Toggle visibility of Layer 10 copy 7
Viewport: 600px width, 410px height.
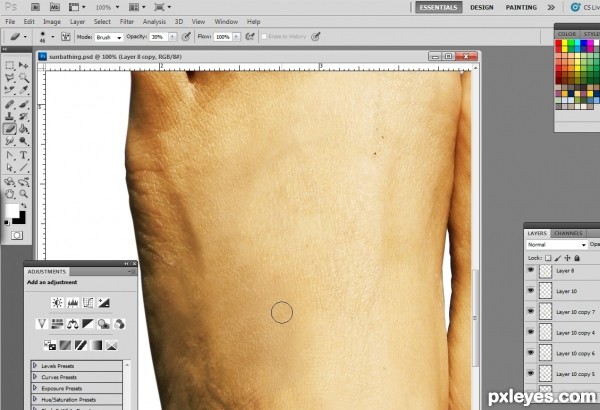(531, 312)
